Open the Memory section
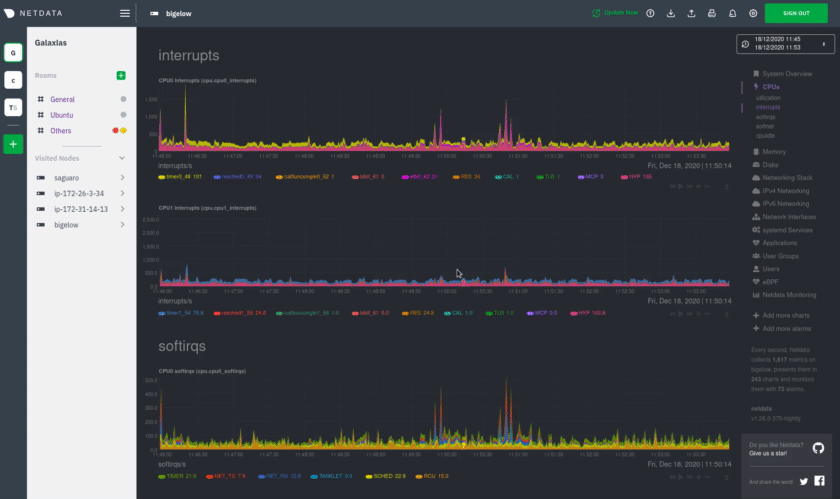This screenshot has width=840, height=499. [x=774, y=152]
